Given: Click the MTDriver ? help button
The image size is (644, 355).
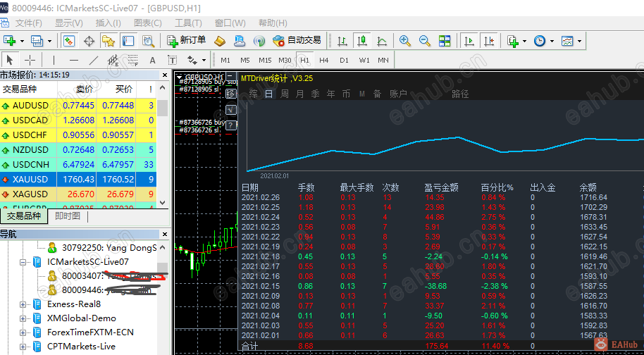Looking at the screenshot, I should 232,125.
